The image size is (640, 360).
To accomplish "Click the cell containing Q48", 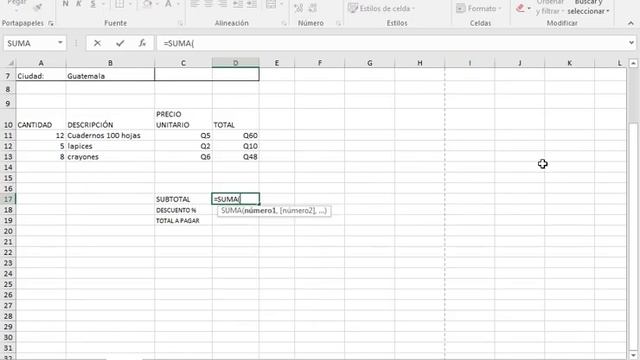I will (236, 157).
